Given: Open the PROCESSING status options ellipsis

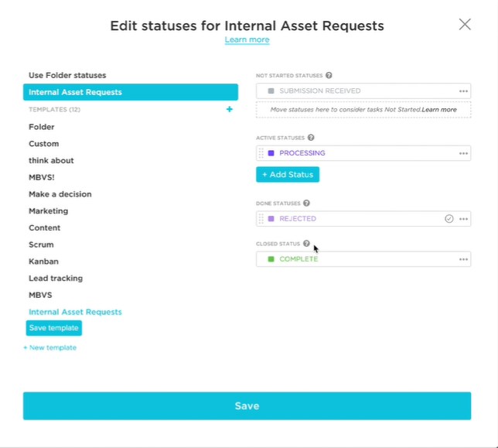Looking at the screenshot, I should pos(463,153).
